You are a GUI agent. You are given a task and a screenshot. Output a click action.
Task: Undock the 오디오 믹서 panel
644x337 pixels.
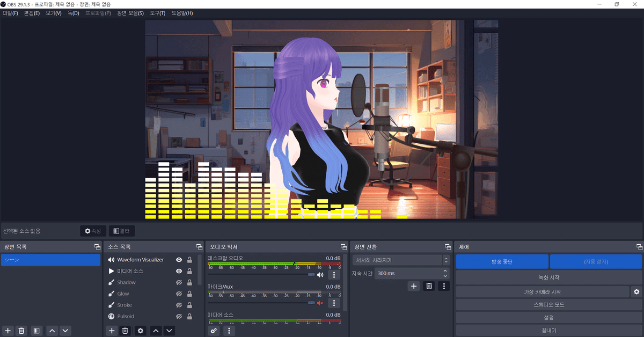click(343, 247)
